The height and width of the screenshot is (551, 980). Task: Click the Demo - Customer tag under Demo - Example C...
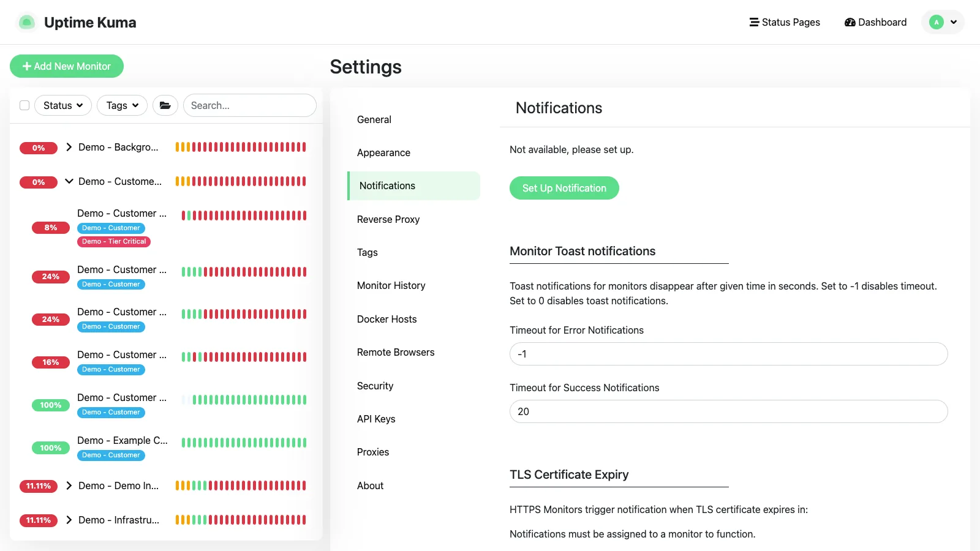pos(111,455)
